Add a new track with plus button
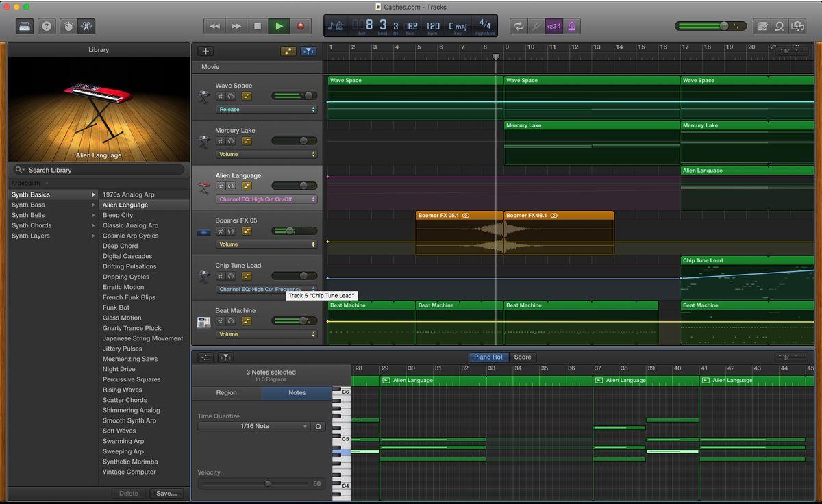The height and width of the screenshot is (504, 822). point(206,51)
